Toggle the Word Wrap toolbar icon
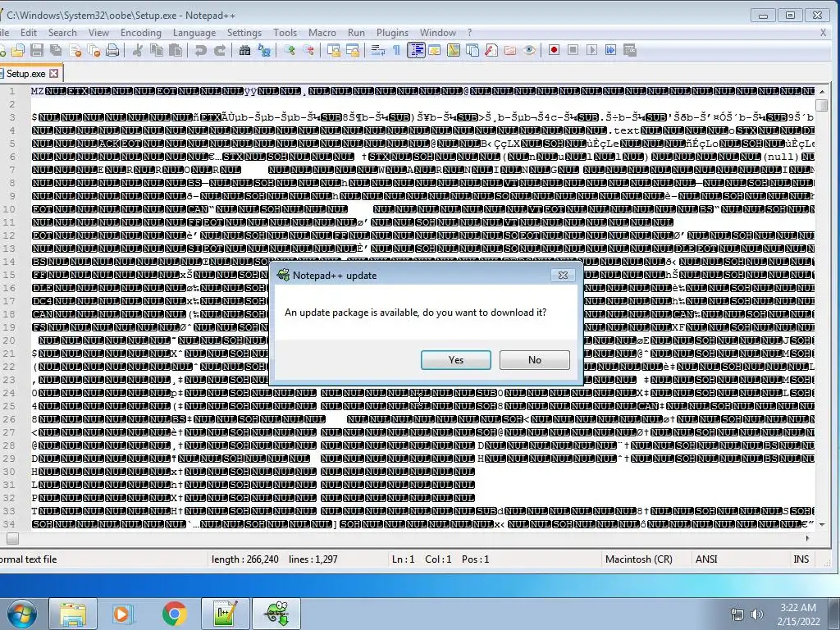The image size is (840, 630). (377, 50)
